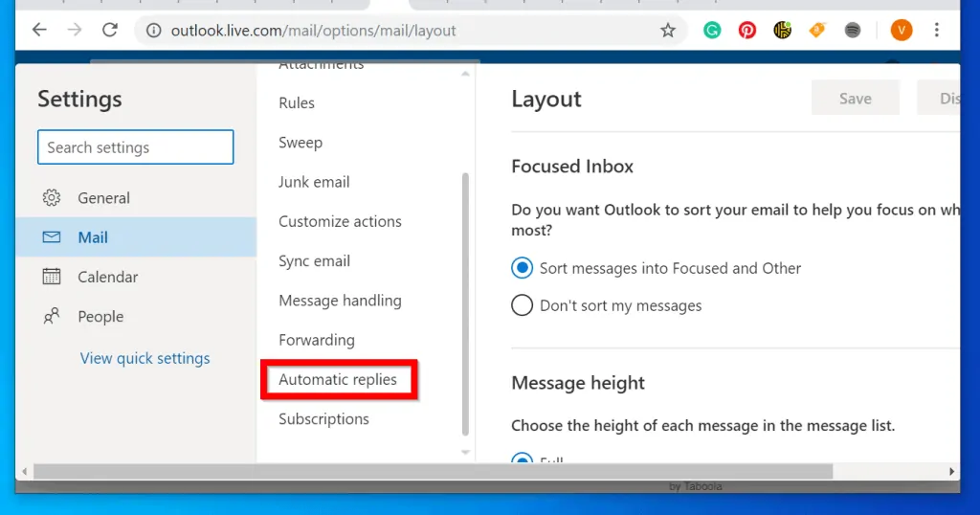Open the Calendar settings category
Viewport: 980px width, 515px height.
click(136, 277)
